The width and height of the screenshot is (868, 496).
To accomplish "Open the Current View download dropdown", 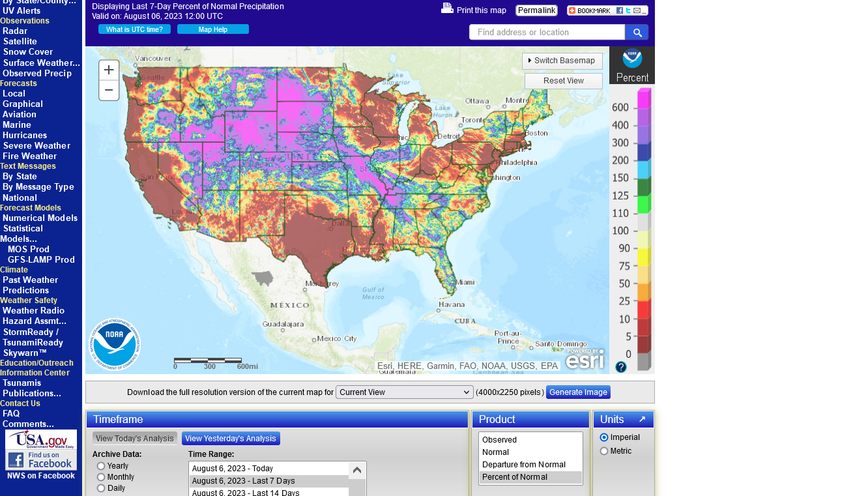I will [x=404, y=392].
